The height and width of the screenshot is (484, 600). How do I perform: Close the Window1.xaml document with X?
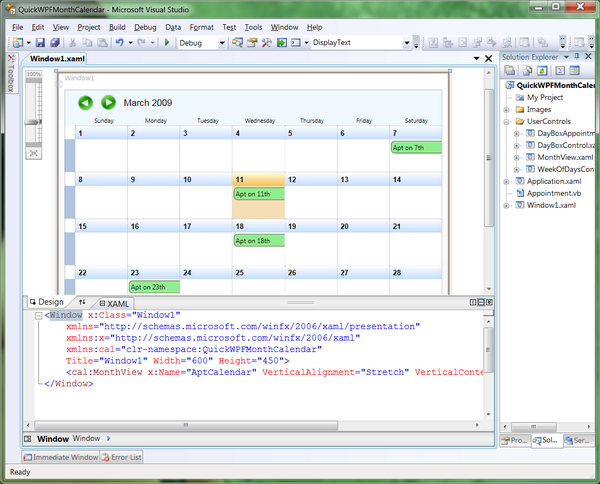pos(488,59)
